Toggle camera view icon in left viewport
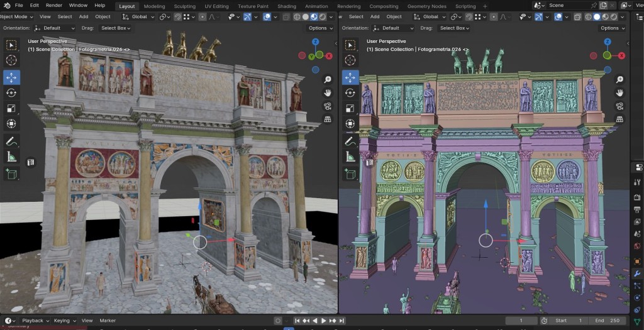The height and width of the screenshot is (330, 644). (328, 106)
